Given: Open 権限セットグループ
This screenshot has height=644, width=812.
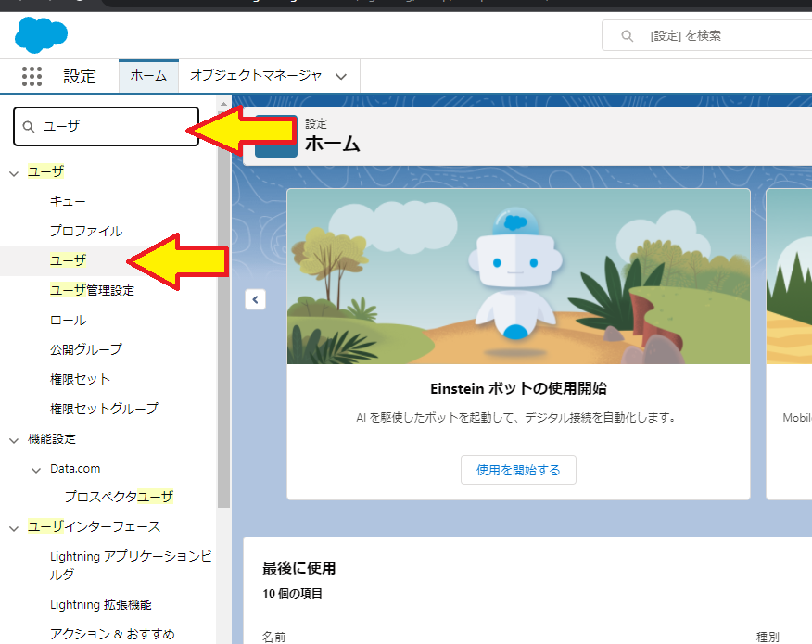Looking at the screenshot, I should (104, 409).
